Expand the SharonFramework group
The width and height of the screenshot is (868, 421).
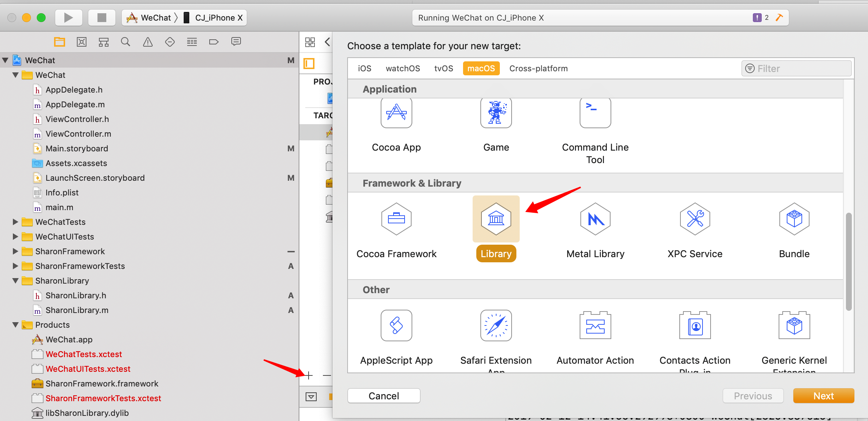(x=15, y=251)
